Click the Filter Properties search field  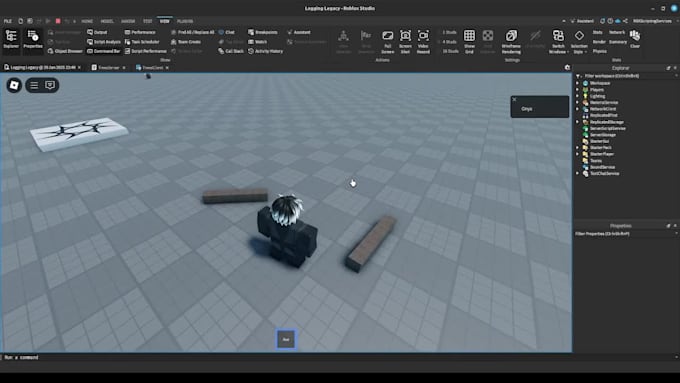pyautogui.click(x=626, y=233)
